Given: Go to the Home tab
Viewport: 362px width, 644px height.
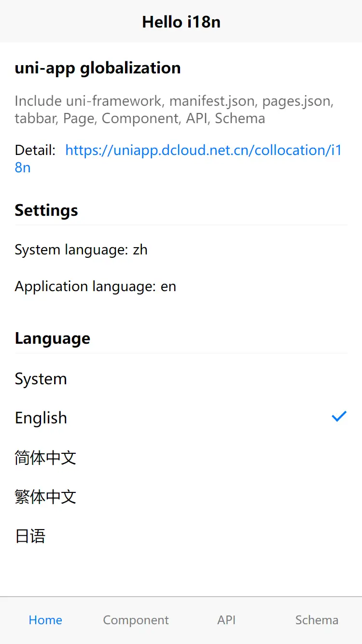Looking at the screenshot, I should 45,620.
